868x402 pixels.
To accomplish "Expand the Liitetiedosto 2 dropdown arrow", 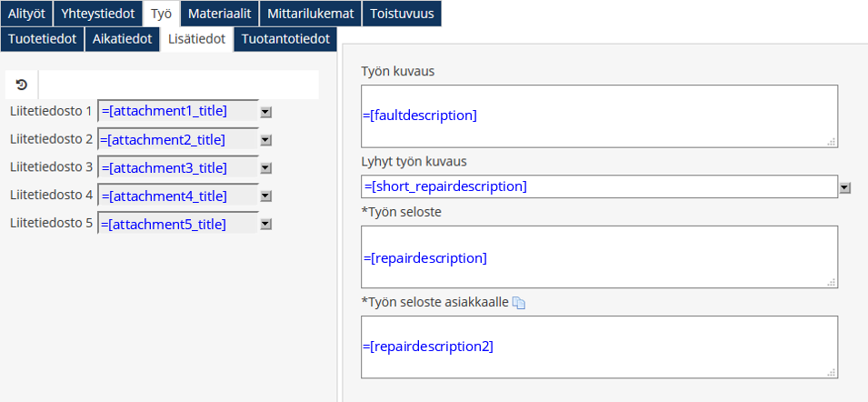I will pos(266,140).
